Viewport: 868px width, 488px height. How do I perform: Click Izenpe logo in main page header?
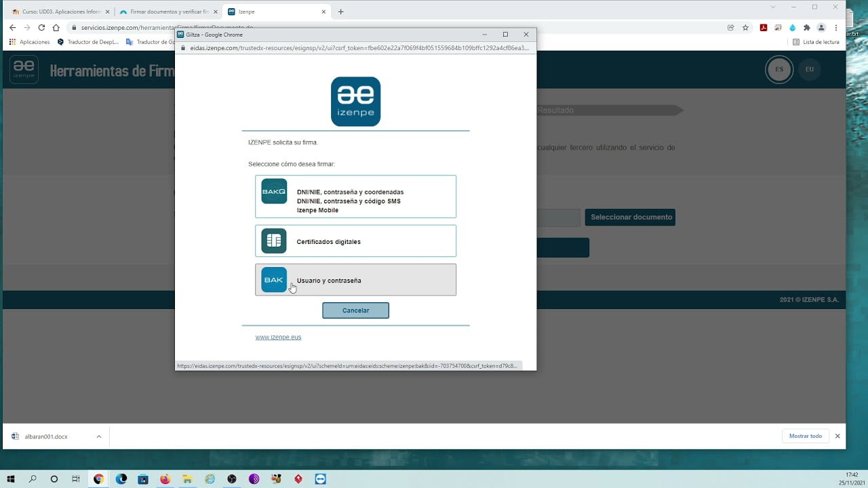pyautogui.click(x=24, y=69)
